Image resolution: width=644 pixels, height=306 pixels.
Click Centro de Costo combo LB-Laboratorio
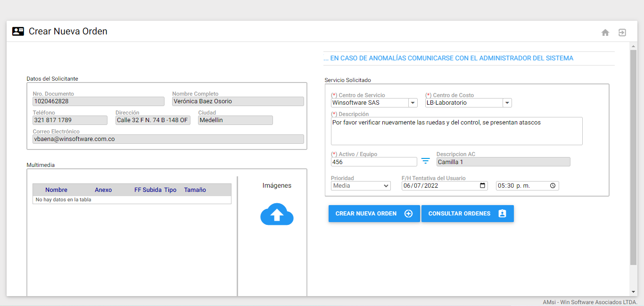coord(469,103)
